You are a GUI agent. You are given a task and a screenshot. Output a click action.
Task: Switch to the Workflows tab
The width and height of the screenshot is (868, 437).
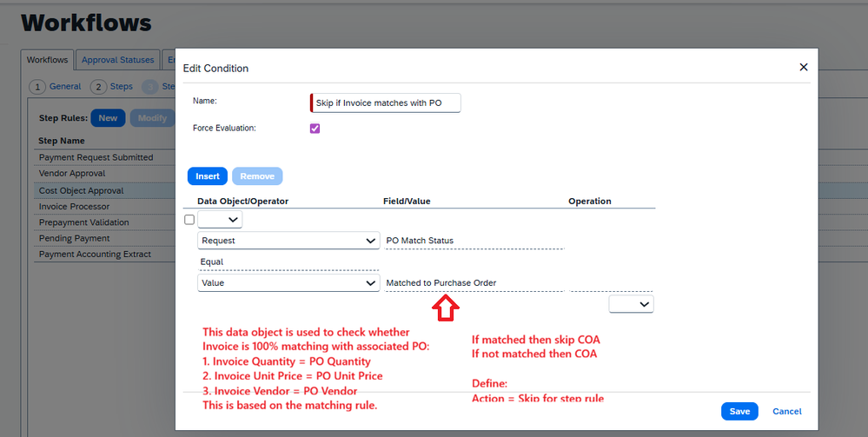tap(47, 60)
